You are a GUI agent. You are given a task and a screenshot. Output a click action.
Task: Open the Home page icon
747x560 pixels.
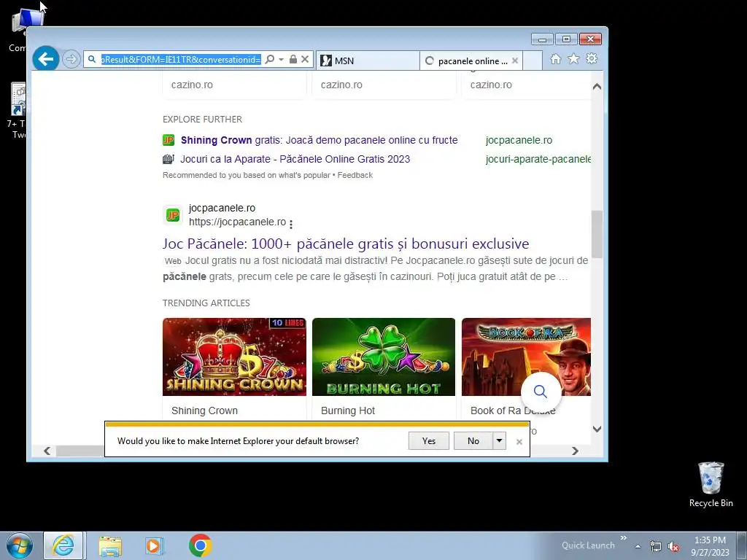[x=555, y=59]
